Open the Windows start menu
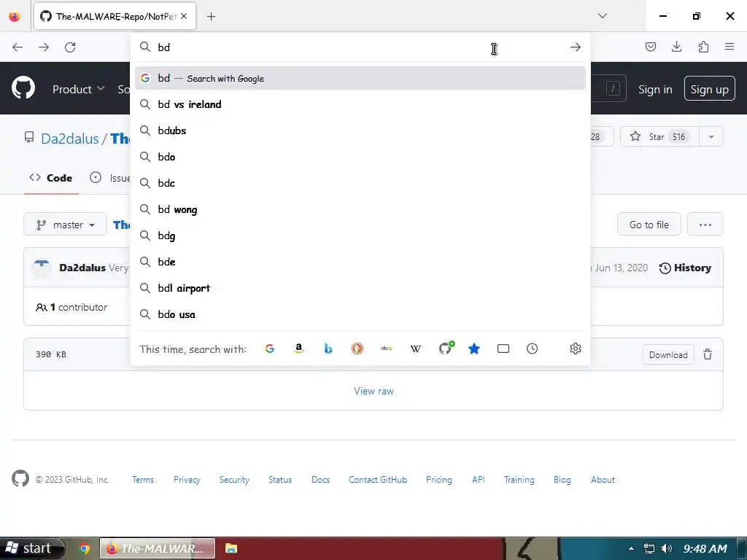 pyautogui.click(x=32, y=548)
